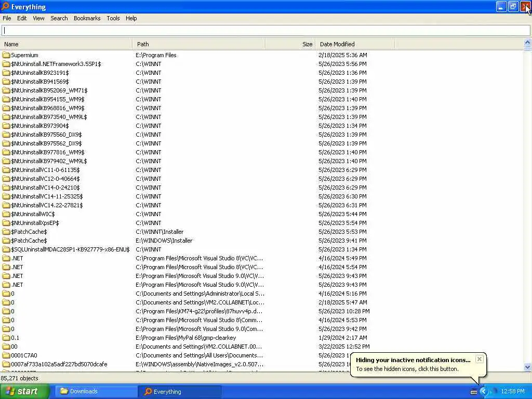
Task: Click folder icon of 0007af733a102a5adf227bd5070dcafe
Action: click(x=6, y=364)
